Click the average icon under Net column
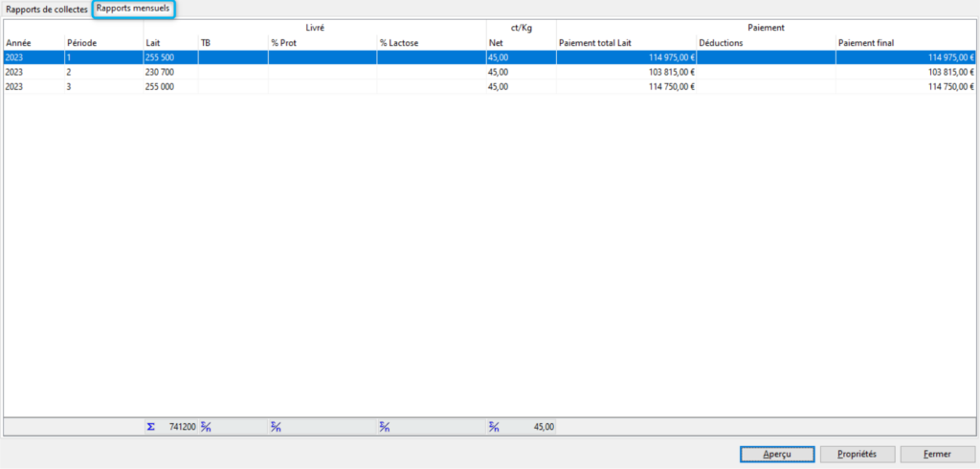Viewport: 980px width, 469px height. tap(494, 427)
